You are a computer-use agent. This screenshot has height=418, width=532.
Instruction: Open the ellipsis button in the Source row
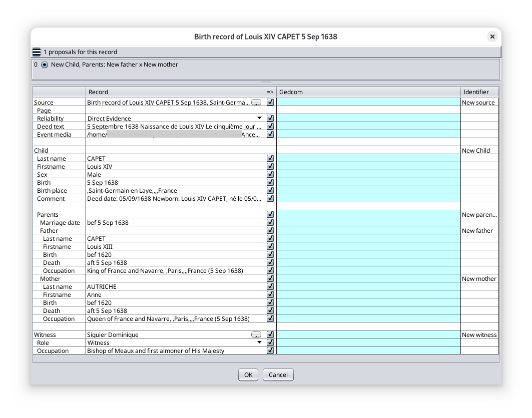pos(256,103)
